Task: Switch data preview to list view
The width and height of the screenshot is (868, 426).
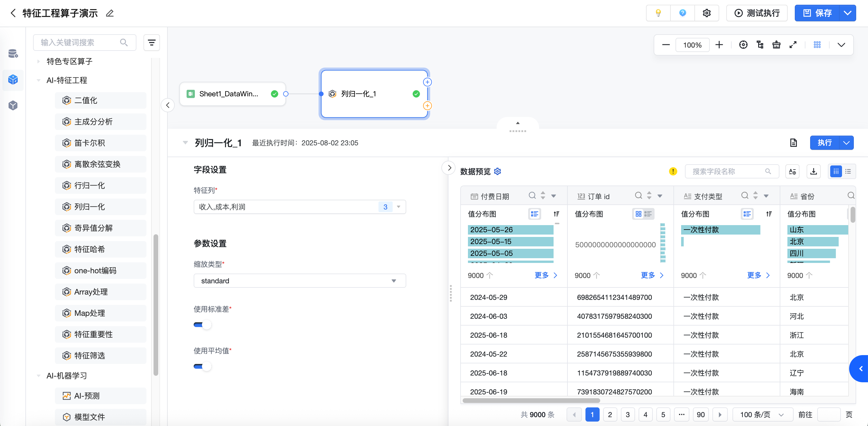Action: [x=848, y=171]
